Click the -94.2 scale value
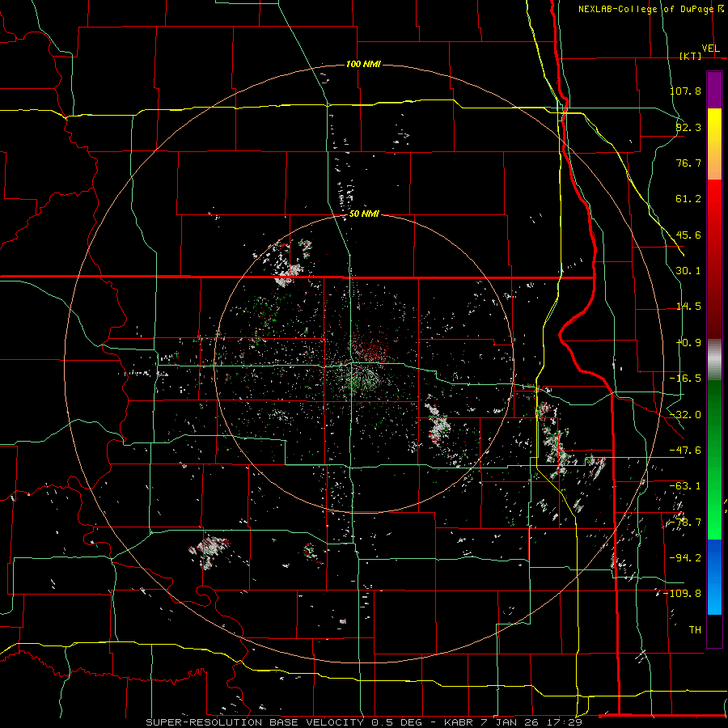 tap(685, 557)
